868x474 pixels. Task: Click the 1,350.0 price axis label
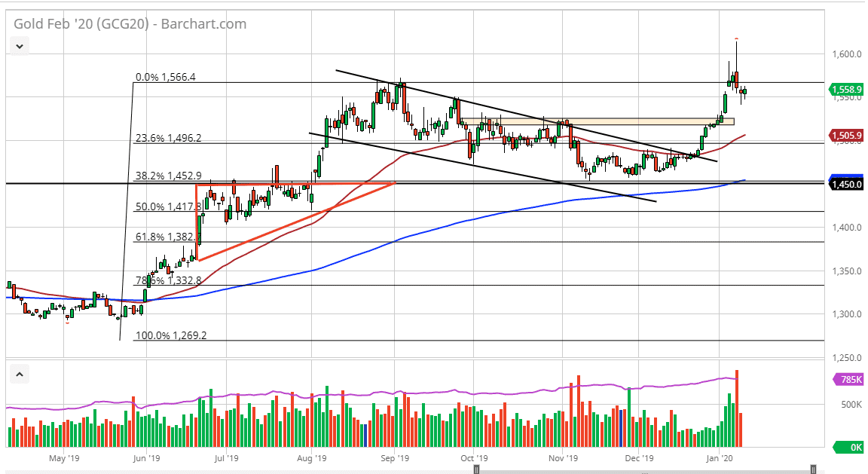coord(847,271)
